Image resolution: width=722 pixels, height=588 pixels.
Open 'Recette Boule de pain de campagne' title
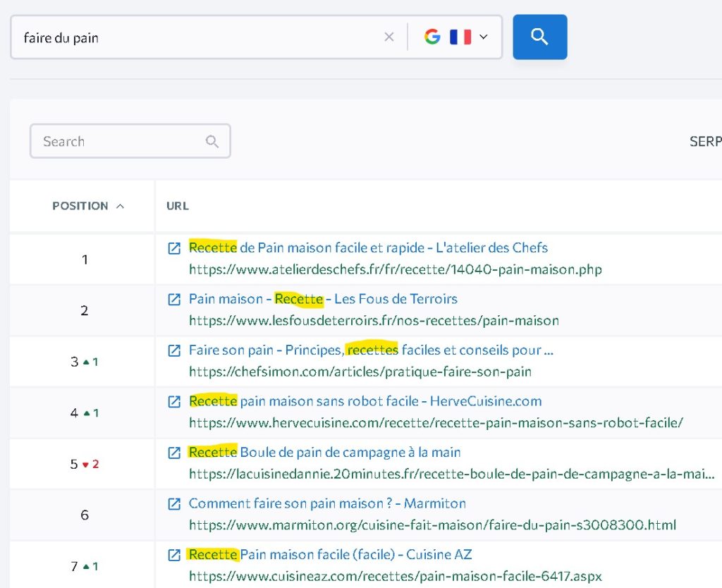324,452
